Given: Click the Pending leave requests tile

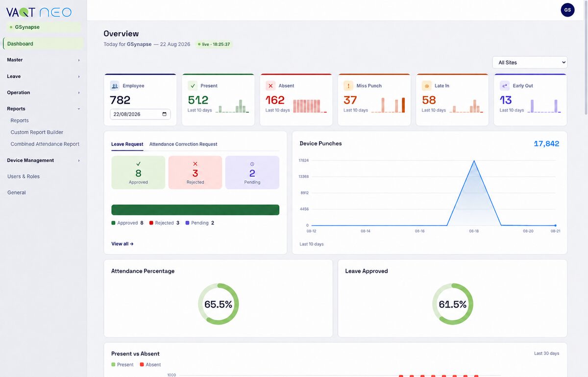Looking at the screenshot, I should (252, 172).
